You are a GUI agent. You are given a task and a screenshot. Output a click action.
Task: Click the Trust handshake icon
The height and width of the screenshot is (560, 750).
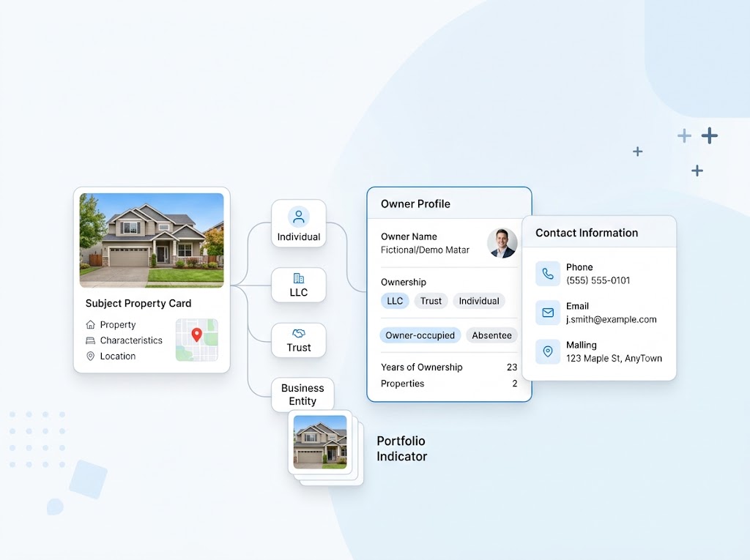[x=299, y=333]
